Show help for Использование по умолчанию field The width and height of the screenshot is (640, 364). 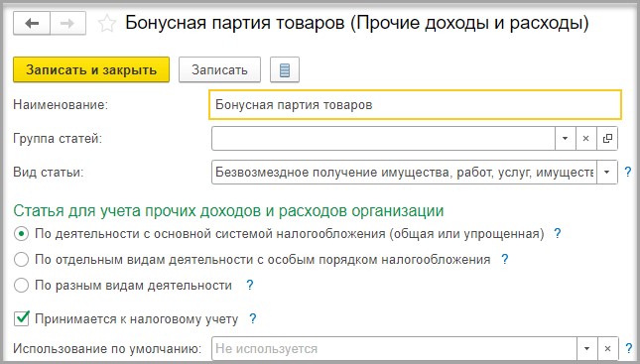click(x=629, y=348)
